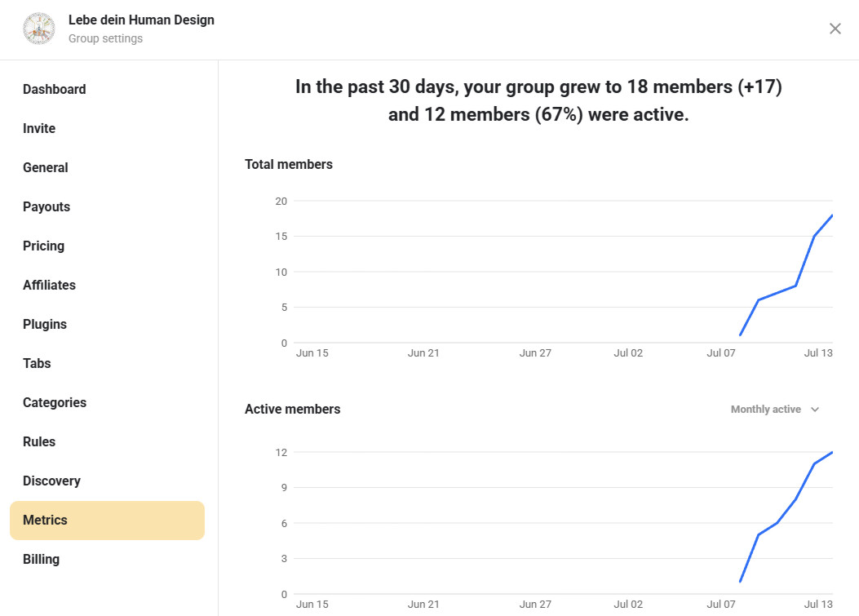This screenshot has width=859, height=616.
Task: Click the chevron next to Monthly active
Action: pos(815,410)
